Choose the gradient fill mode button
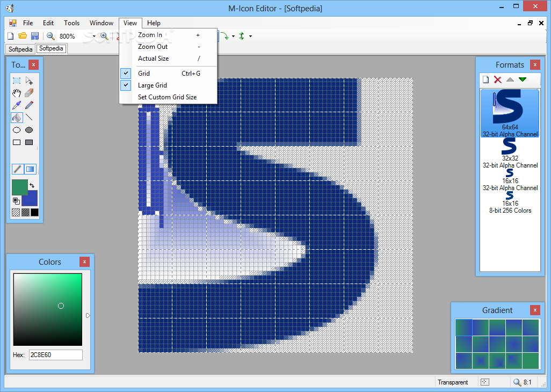Viewport: 551px width, 392px height. pyautogui.click(x=30, y=169)
